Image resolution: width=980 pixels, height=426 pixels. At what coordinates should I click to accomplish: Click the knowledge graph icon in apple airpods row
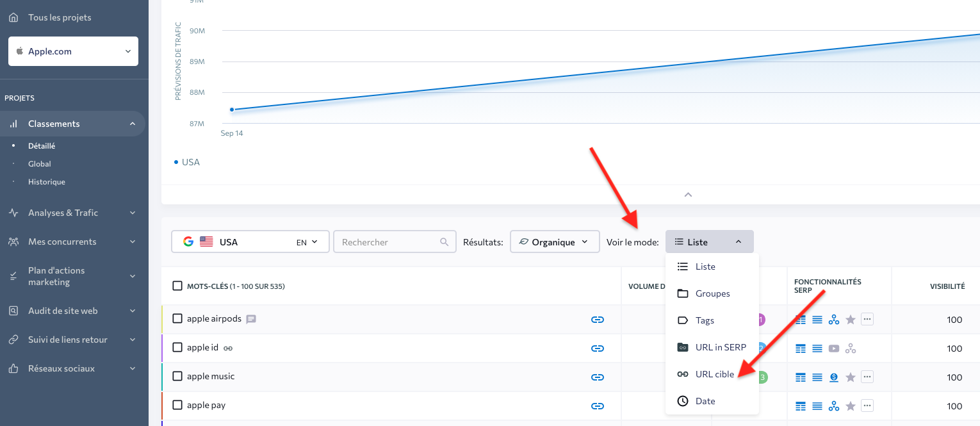[834, 319]
